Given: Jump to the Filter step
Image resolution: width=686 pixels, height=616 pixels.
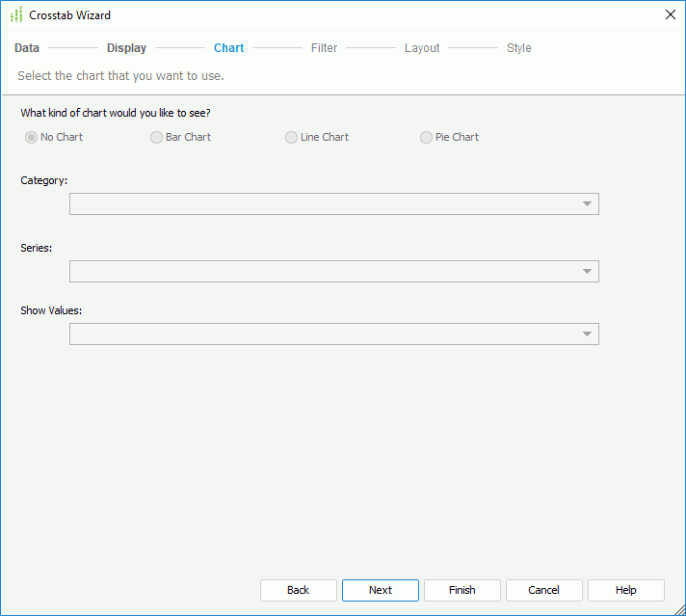Looking at the screenshot, I should pyautogui.click(x=324, y=48).
